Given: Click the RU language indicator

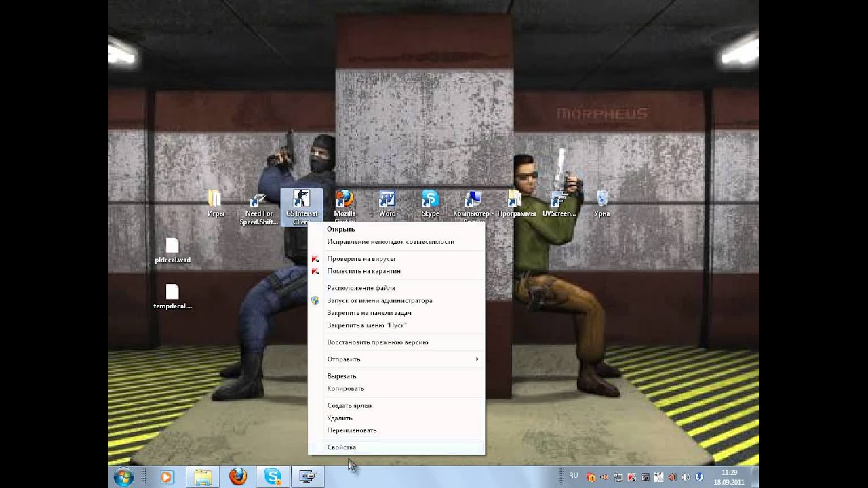Looking at the screenshot, I should click(x=574, y=476).
